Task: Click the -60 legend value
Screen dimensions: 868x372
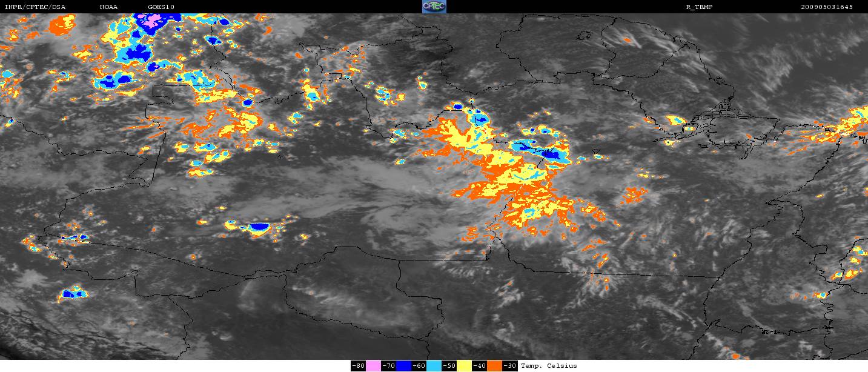Action: [419, 366]
